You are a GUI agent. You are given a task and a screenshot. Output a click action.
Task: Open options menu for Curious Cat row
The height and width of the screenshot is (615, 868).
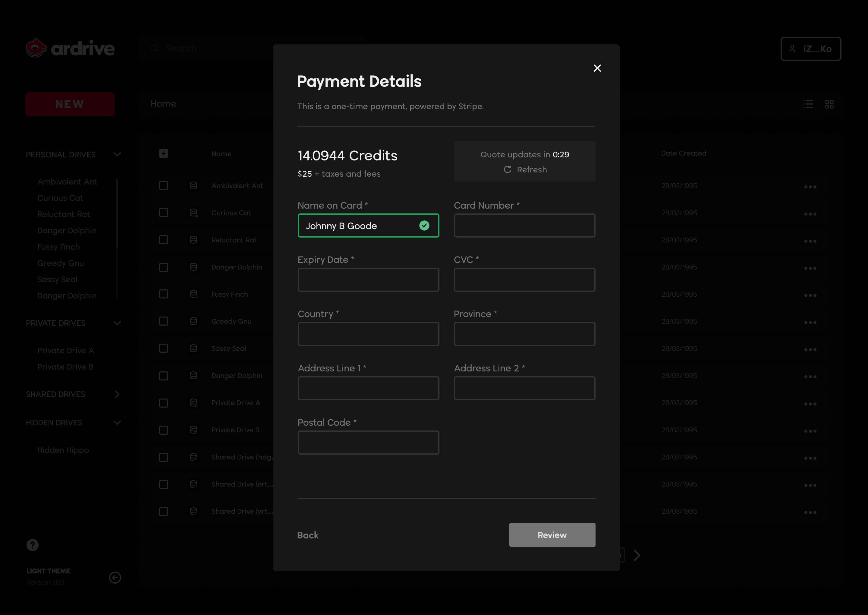click(x=810, y=214)
